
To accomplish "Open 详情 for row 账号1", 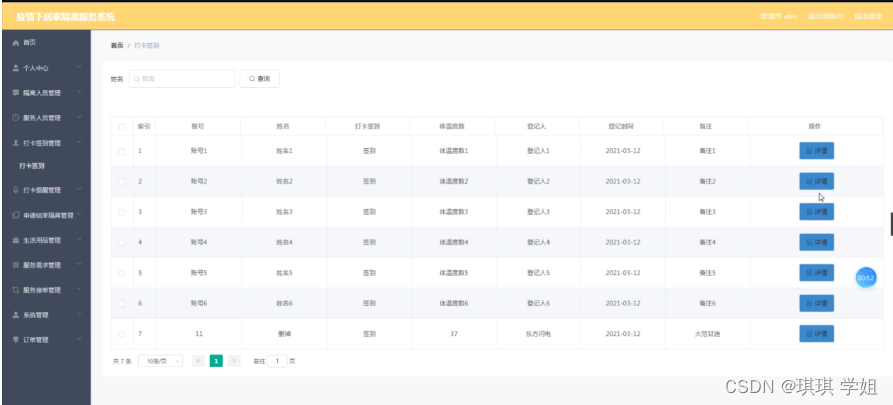I will pyautogui.click(x=816, y=151).
